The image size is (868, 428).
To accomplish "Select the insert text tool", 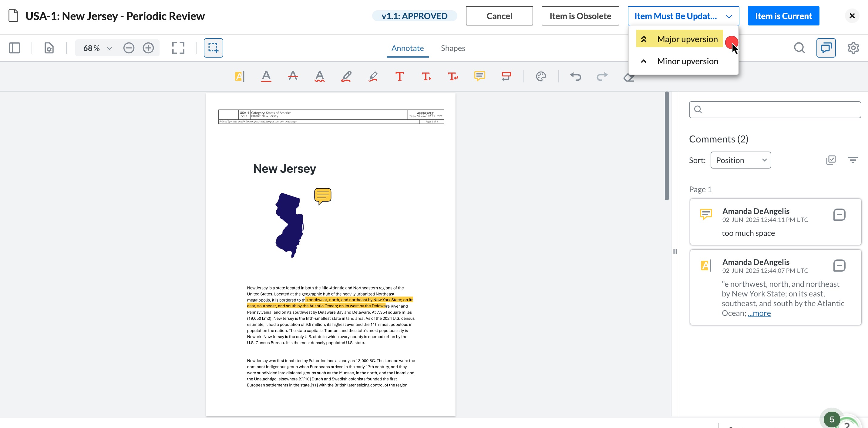I will (x=426, y=76).
